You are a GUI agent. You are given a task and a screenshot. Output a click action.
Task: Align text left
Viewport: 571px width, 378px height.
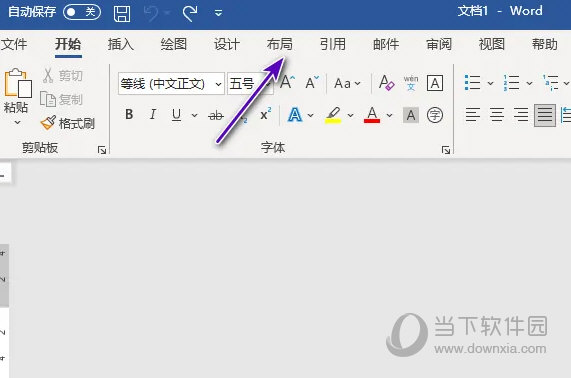(x=473, y=115)
